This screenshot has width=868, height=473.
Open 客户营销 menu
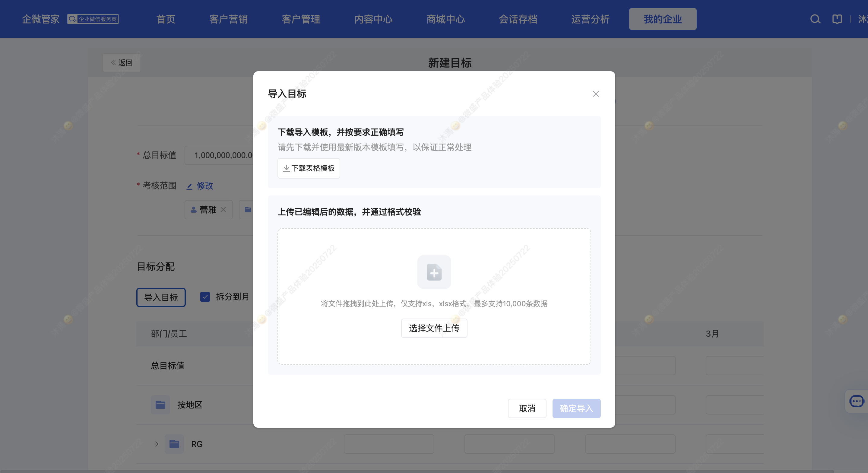tap(228, 19)
